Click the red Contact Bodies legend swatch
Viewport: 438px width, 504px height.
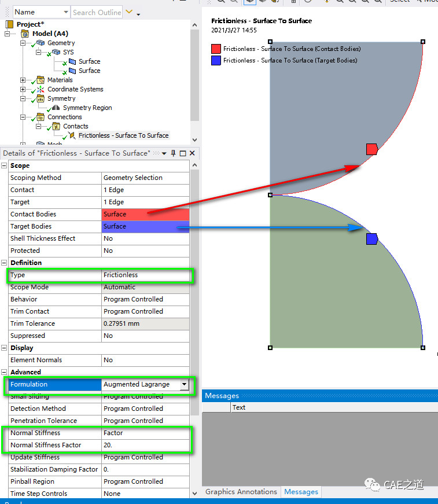216,49
